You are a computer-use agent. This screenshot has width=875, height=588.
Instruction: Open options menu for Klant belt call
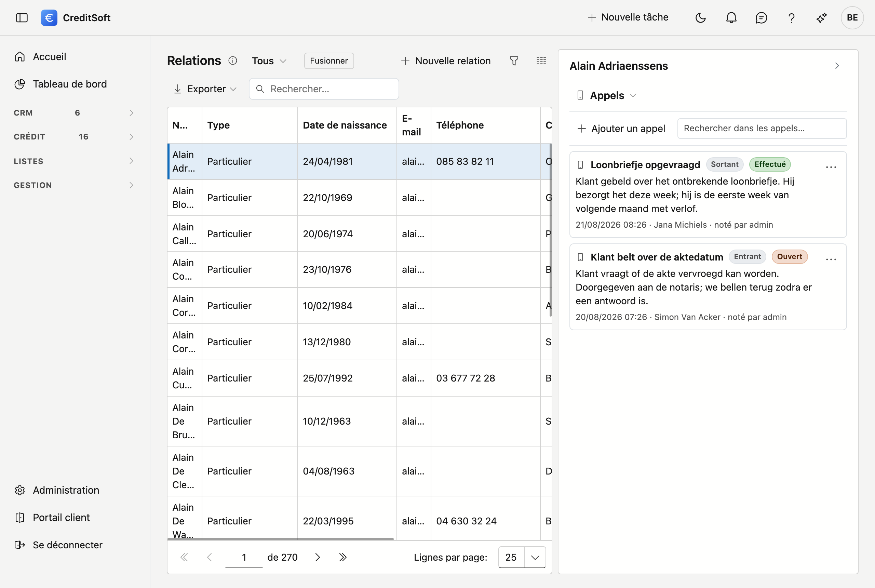click(831, 259)
